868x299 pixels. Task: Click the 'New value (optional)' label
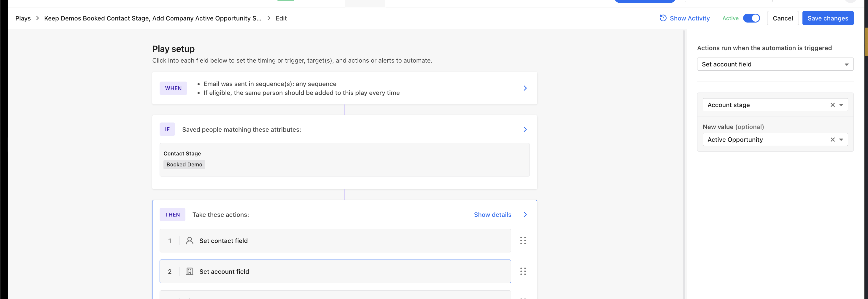click(x=733, y=127)
